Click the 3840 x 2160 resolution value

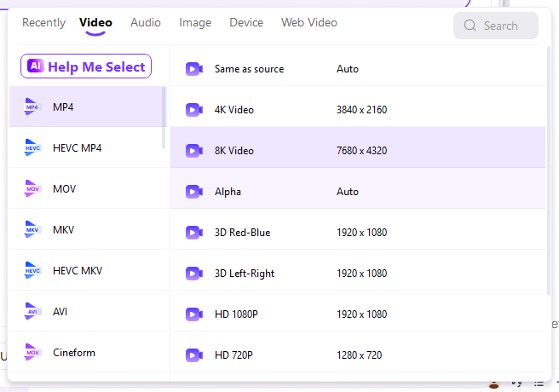(361, 110)
